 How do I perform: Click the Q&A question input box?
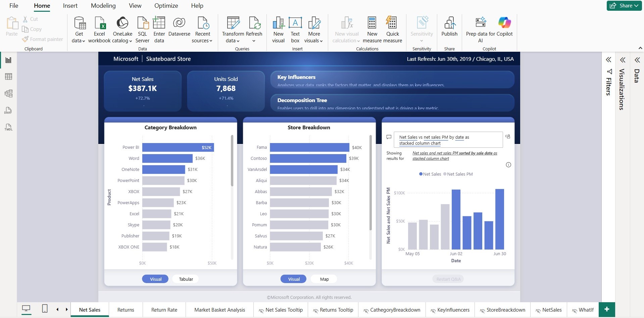tap(448, 140)
